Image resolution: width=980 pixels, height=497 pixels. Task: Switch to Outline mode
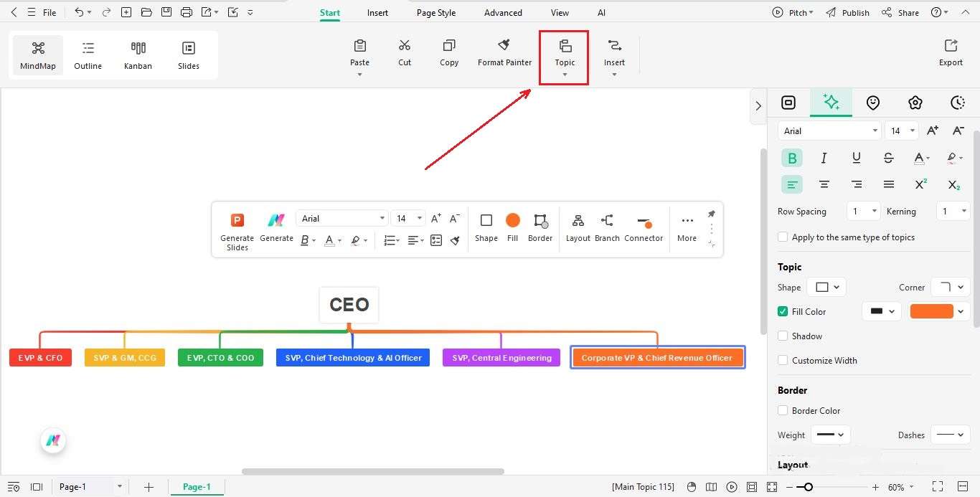[88, 54]
